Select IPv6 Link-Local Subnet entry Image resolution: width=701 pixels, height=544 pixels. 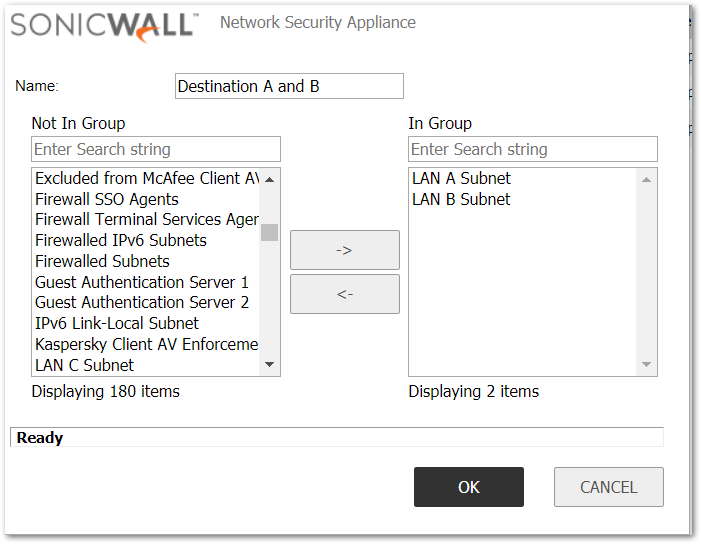point(117,323)
